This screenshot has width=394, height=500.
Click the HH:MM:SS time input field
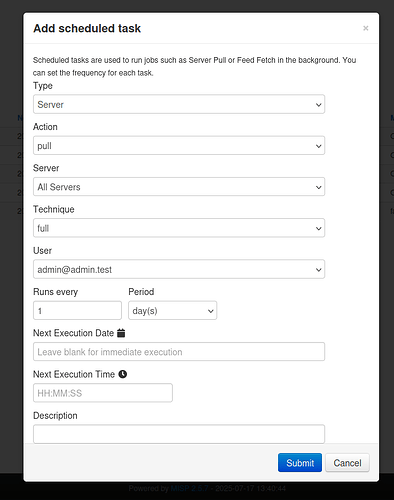click(103, 393)
